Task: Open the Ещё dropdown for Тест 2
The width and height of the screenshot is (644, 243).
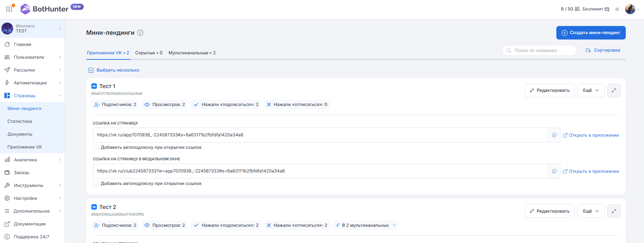Action: tap(591, 211)
